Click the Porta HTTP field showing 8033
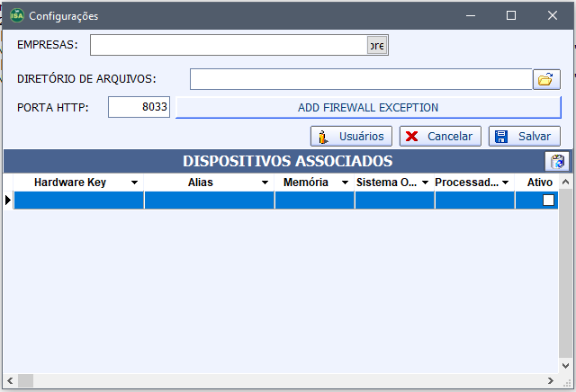Viewport: 576px width, 392px height. [x=139, y=107]
